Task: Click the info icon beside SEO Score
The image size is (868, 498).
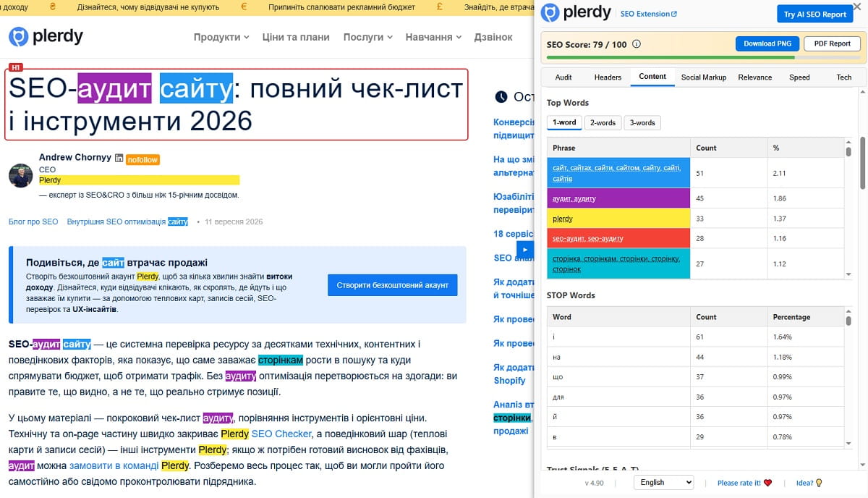Action: (x=637, y=44)
